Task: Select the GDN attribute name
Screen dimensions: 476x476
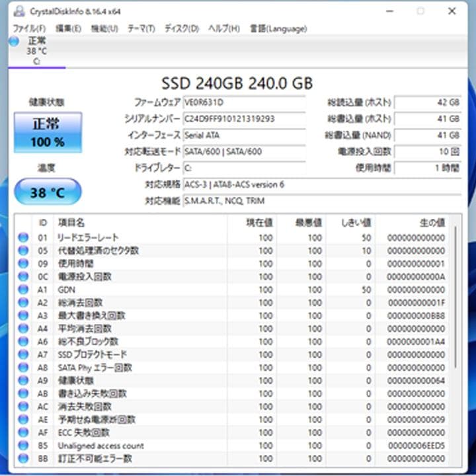Action: pyautogui.click(x=67, y=290)
